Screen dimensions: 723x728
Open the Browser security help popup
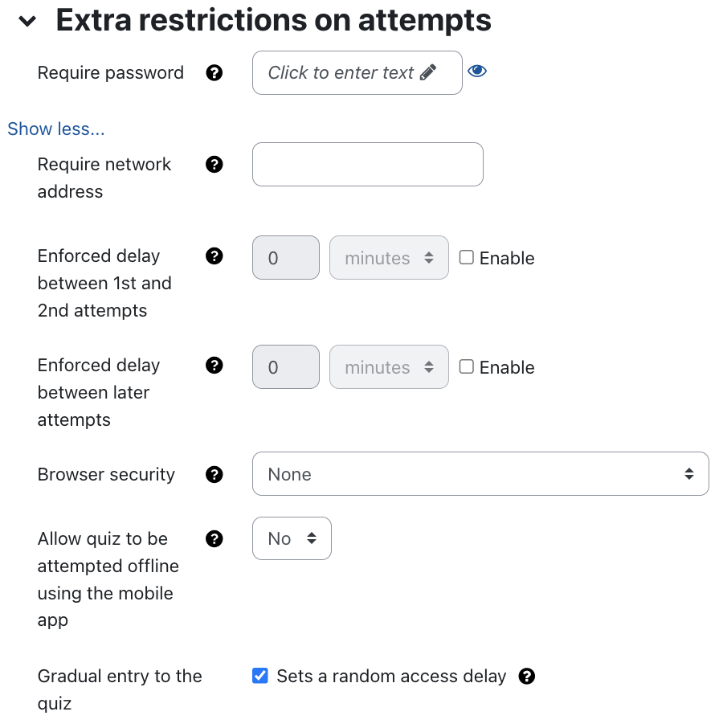coord(214,474)
